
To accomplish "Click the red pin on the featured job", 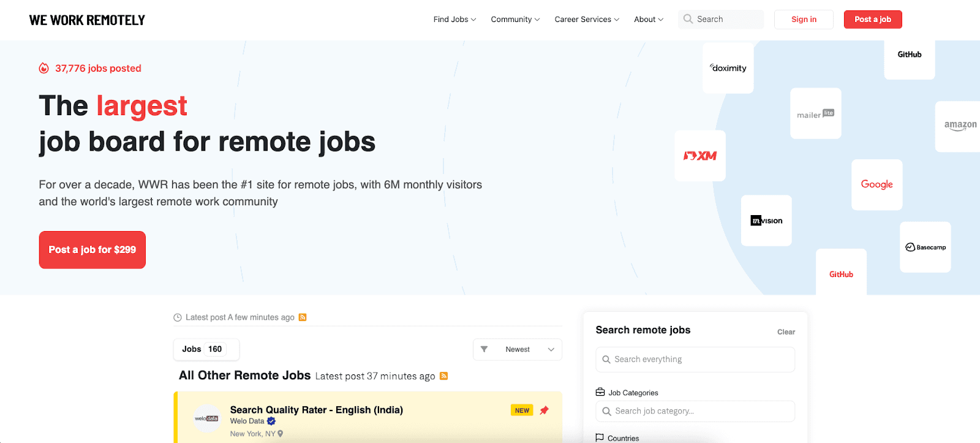I will [x=544, y=410].
